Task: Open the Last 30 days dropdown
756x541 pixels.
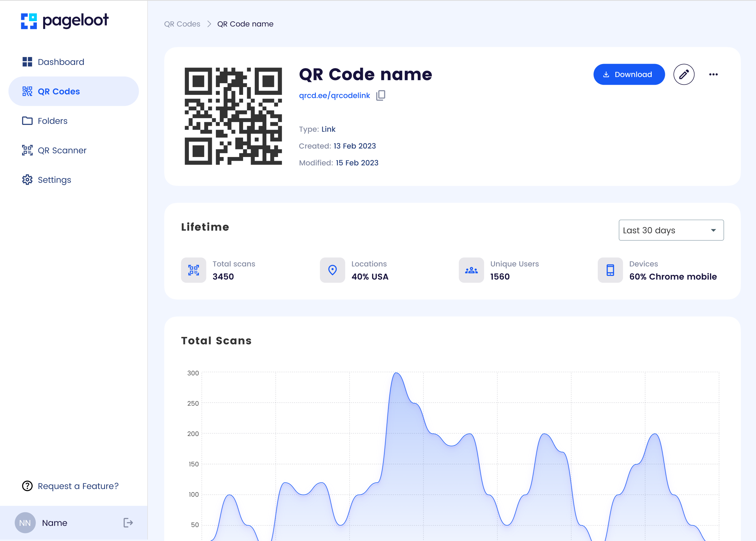Action: 671,230
